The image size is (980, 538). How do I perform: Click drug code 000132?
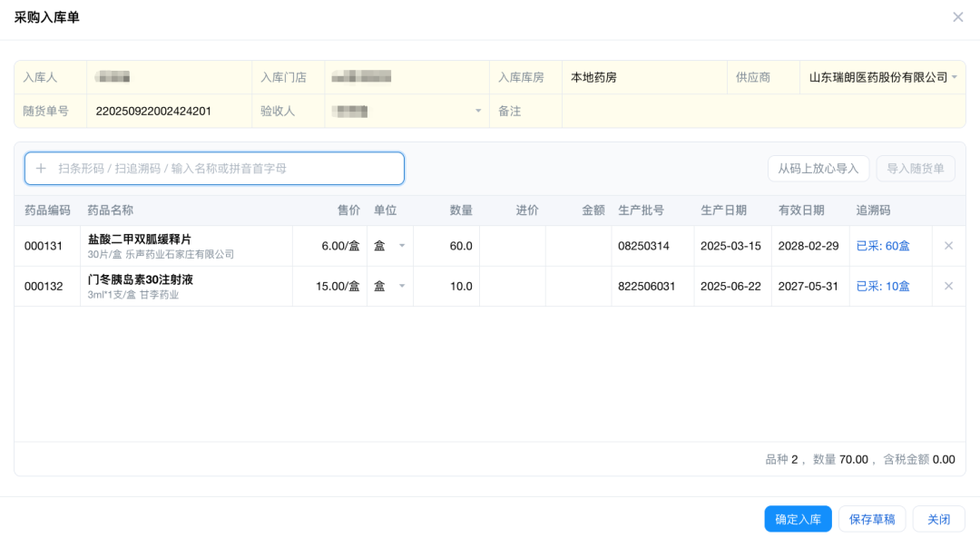pos(44,286)
